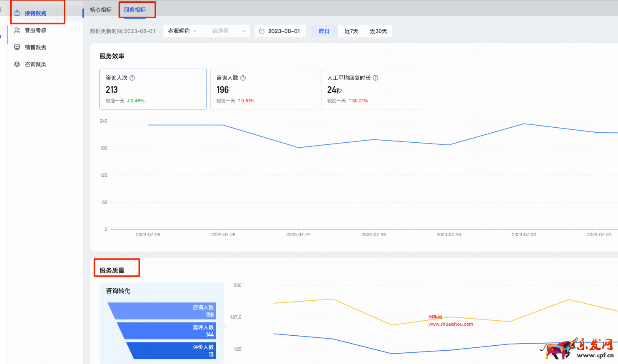Screen dimensions: 618x364
Task: Click 数据更新时间:2023-08-01 text
Action: [123, 31]
